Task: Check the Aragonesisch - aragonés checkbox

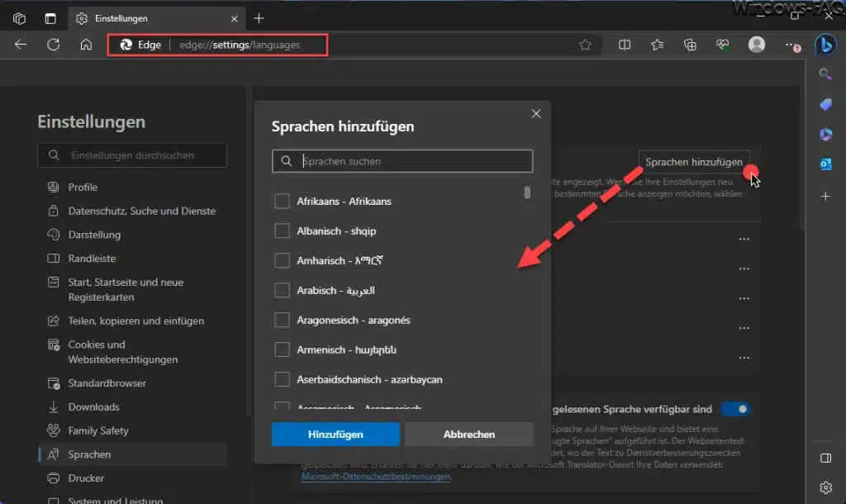Action: [283, 320]
